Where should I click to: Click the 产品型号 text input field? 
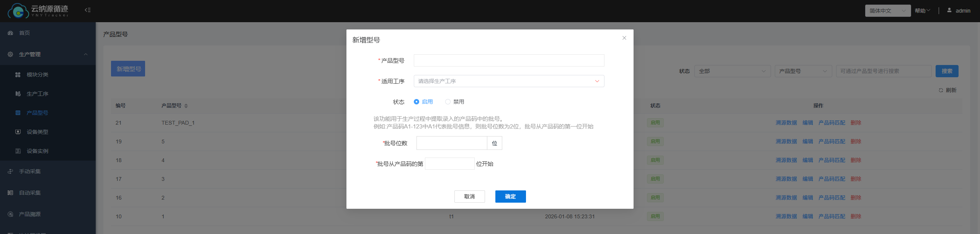tap(509, 60)
